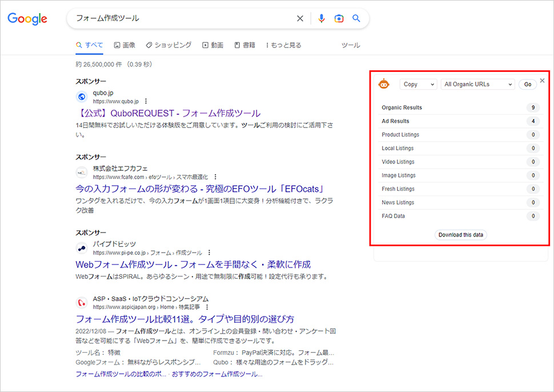Open three-dot menu for the pi-pe.co.jp ad

(x=209, y=253)
